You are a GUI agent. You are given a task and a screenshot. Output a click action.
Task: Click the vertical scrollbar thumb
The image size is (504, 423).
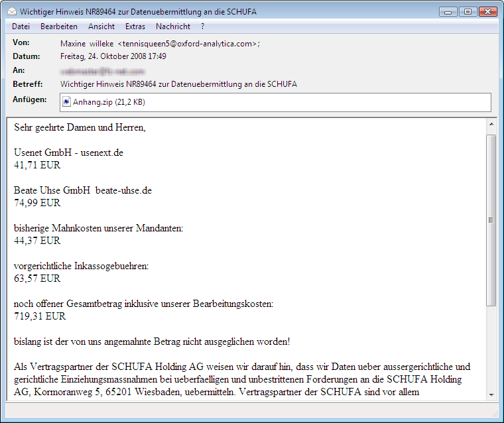[491, 220]
